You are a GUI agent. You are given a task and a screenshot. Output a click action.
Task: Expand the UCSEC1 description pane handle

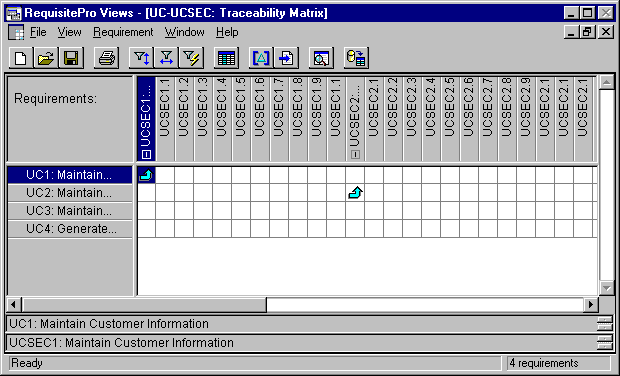click(x=605, y=343)
